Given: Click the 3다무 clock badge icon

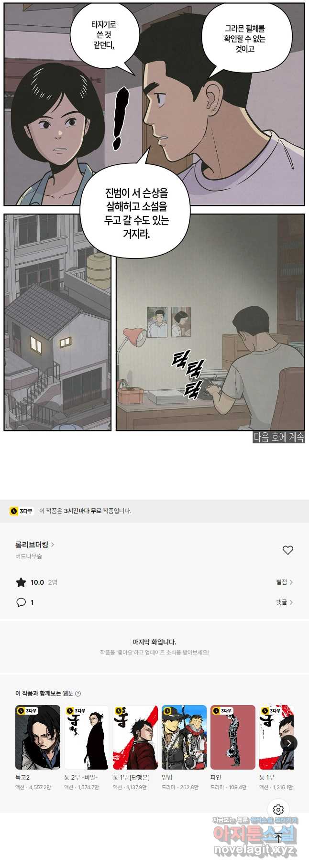Looking at the screenshot, I should point(22,511).
